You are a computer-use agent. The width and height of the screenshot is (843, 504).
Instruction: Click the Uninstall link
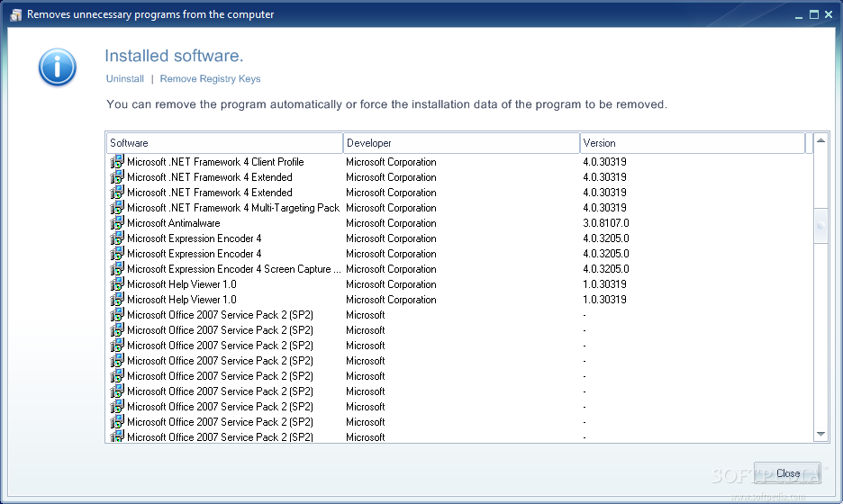tap(124, 78)
